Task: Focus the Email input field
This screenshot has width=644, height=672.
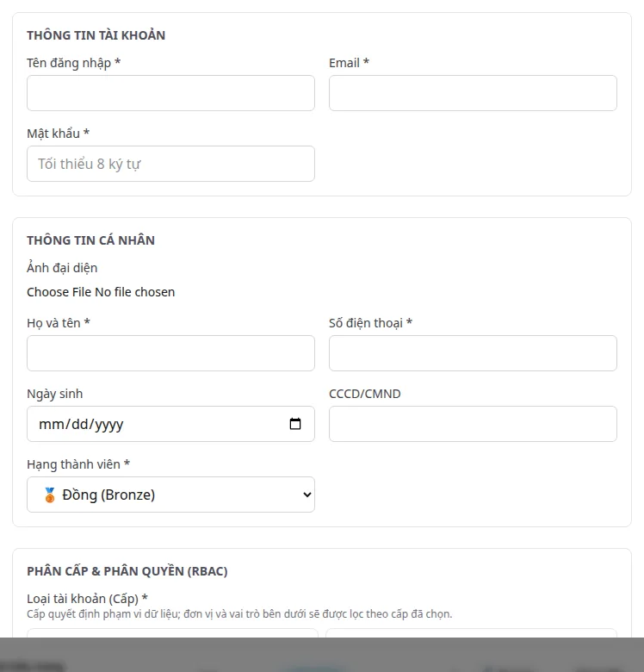Action: pyautogui.click(x=473, y=93)
